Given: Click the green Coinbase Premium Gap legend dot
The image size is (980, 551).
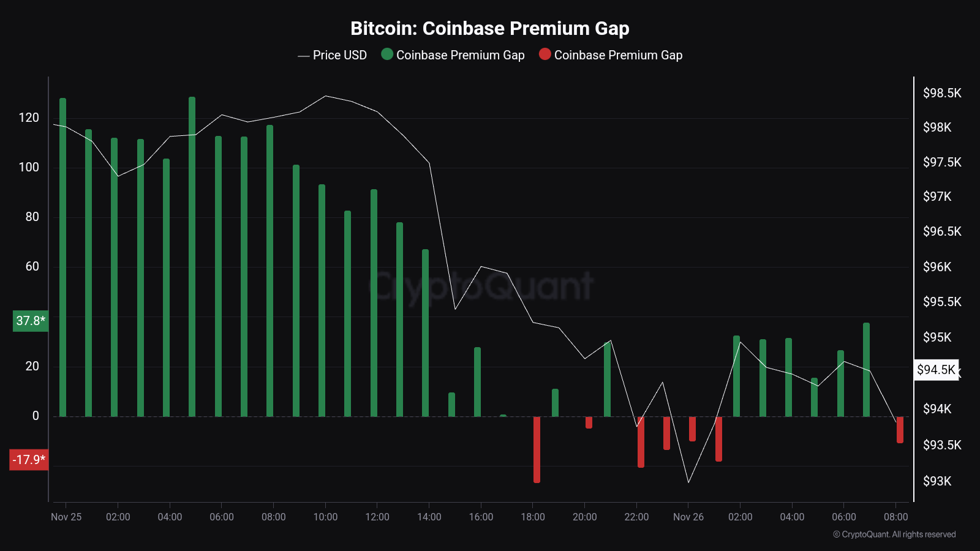Looking at the screenshot, I should tap(387, 54).
